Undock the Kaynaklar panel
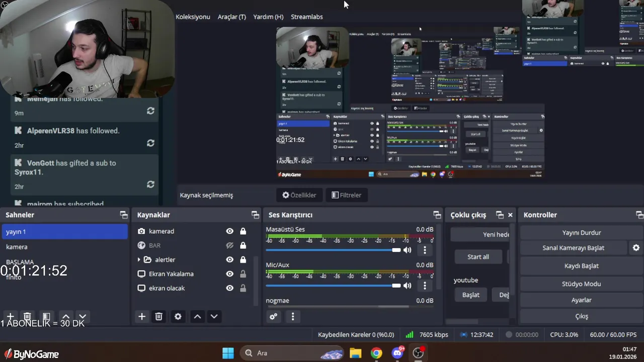 [x=255, y=215]
